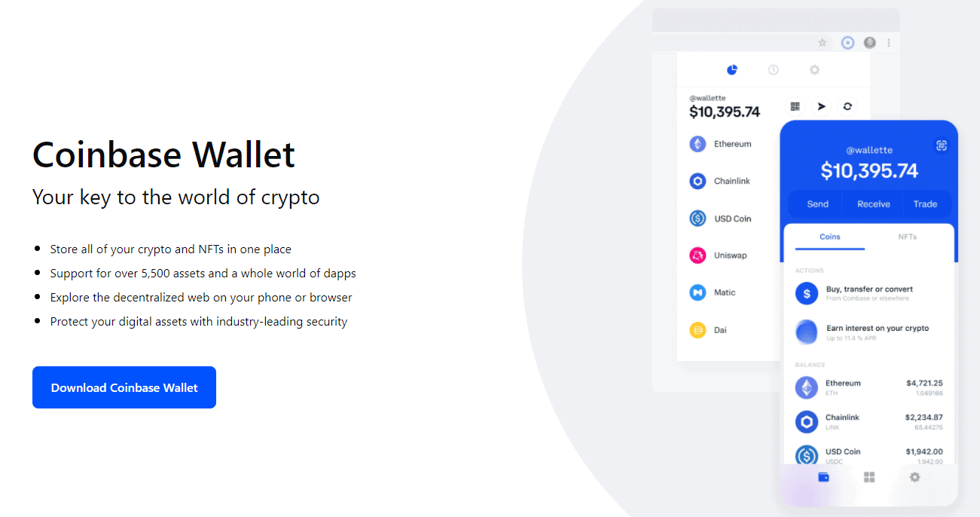980x517 pixels.
Task: Click the Download Coinbase Wallet button
Action: 124,387
